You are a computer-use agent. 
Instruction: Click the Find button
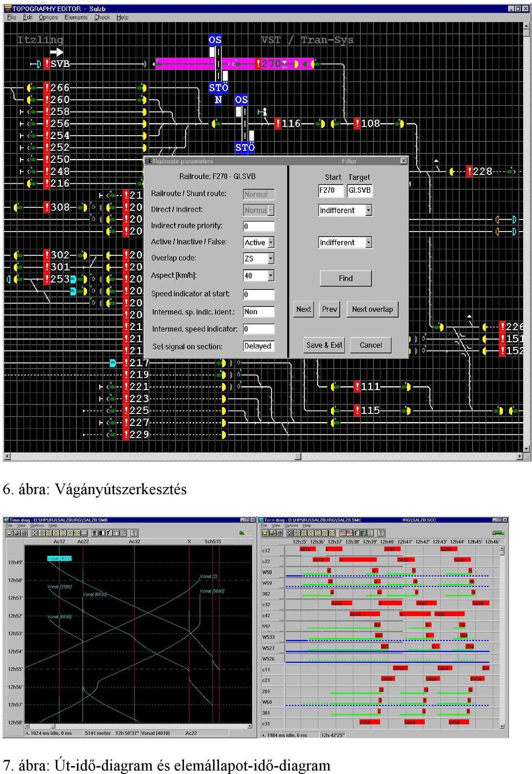click(x=346, y=279)
